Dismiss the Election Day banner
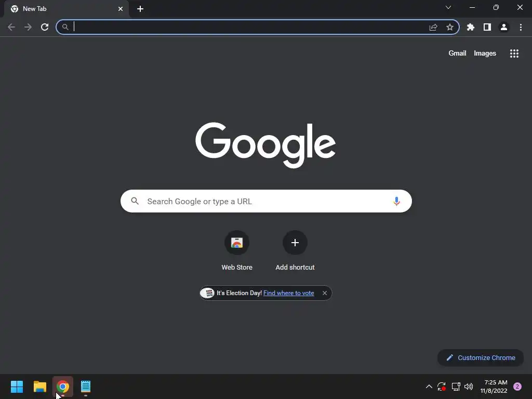Screen dimensions: 532x399 [325, 293]
